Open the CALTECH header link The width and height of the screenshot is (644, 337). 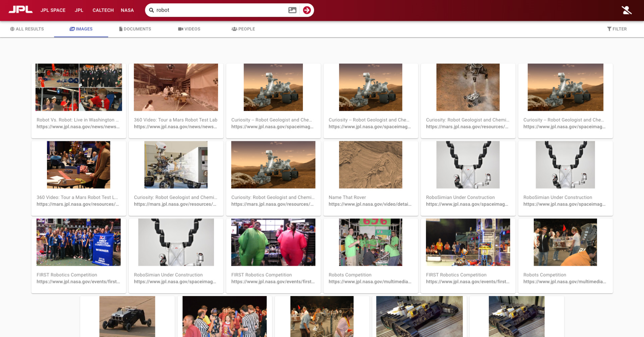tap(103, 10)
